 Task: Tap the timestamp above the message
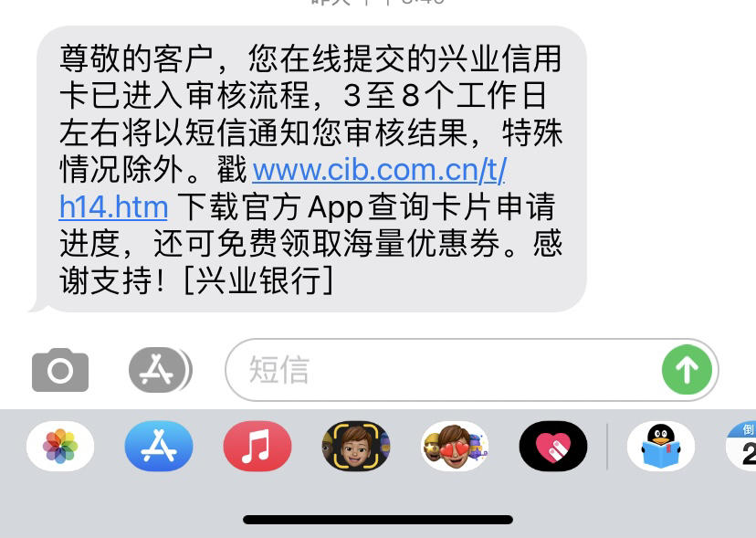click(378, 3)
